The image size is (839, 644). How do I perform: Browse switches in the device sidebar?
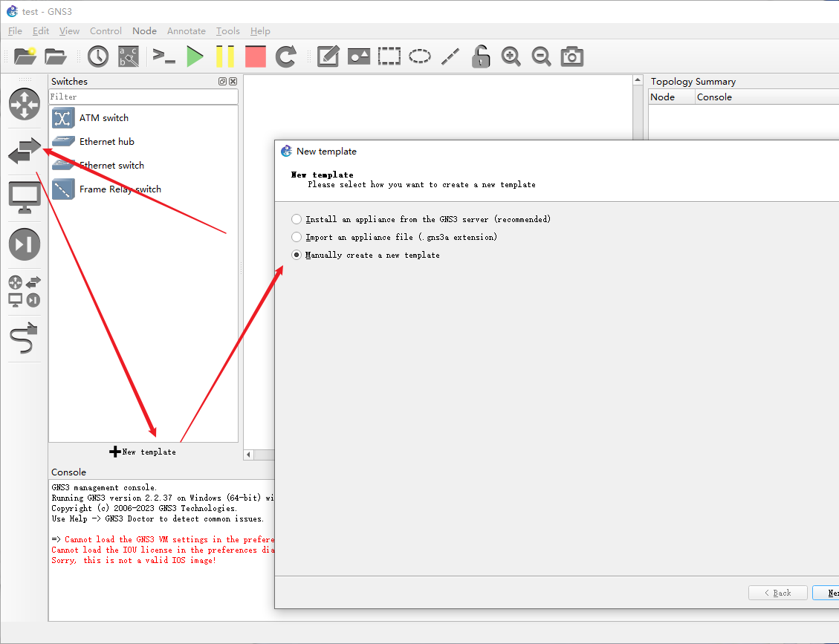coord(25,151)
